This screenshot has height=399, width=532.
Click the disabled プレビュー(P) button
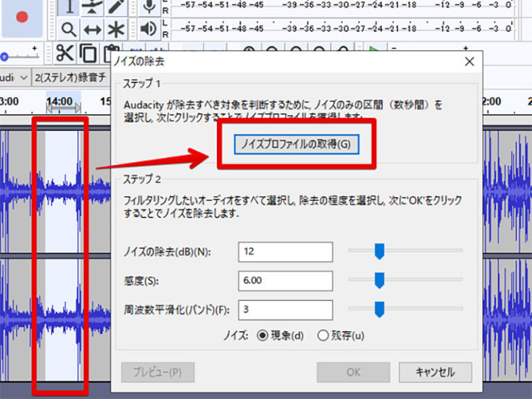click(x=158, y=372)
